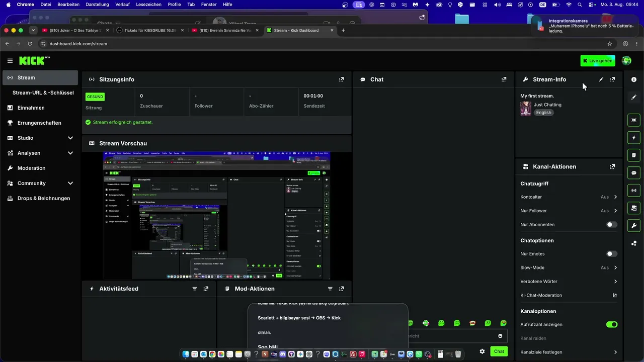Open Errungenschaften in the sidebar
The width and height of the screenshot is (644, 362).
(x=40, y=123)
